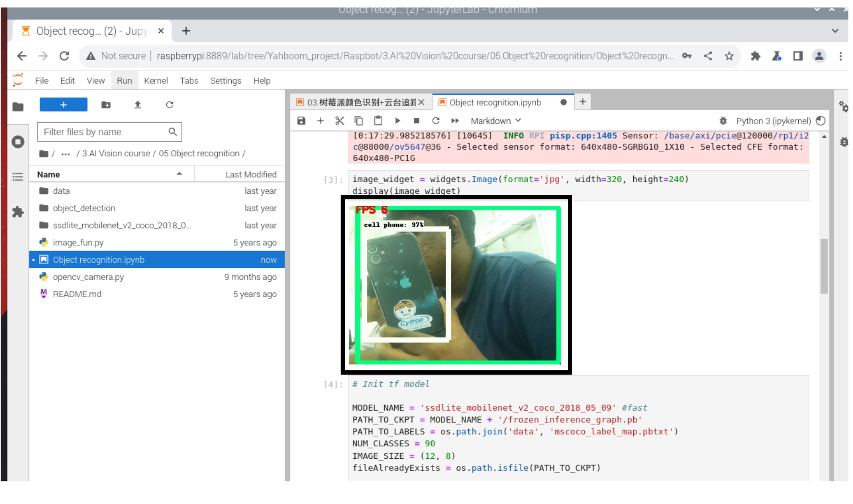
Task: Restart kernel and run all cells
Action: click(455, 121)
